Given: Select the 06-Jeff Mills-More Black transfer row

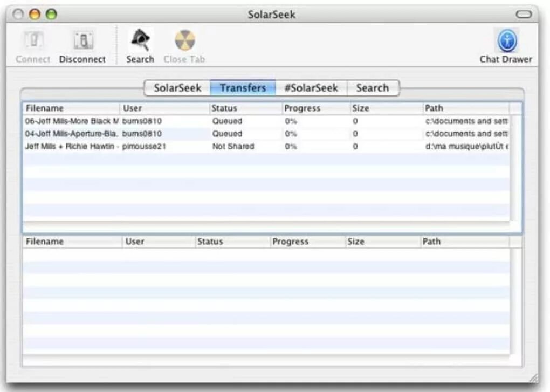Looking at the screenshot, I should coord(266,121).
